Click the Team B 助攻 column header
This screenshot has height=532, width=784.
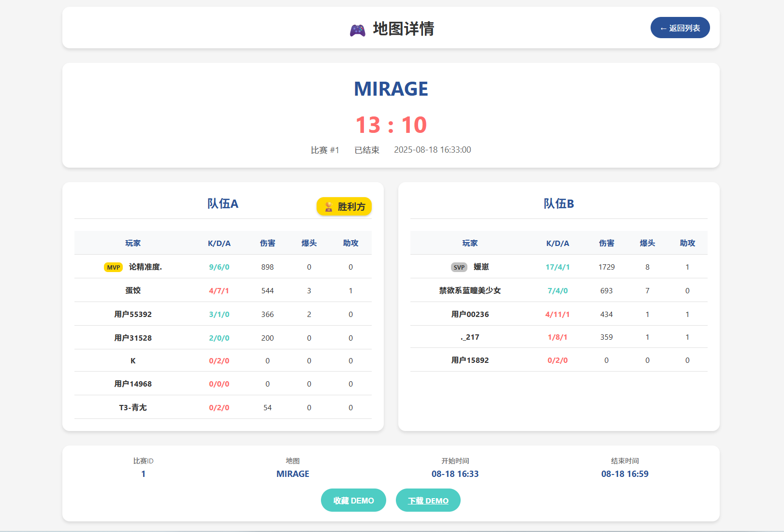pos(687,243)
